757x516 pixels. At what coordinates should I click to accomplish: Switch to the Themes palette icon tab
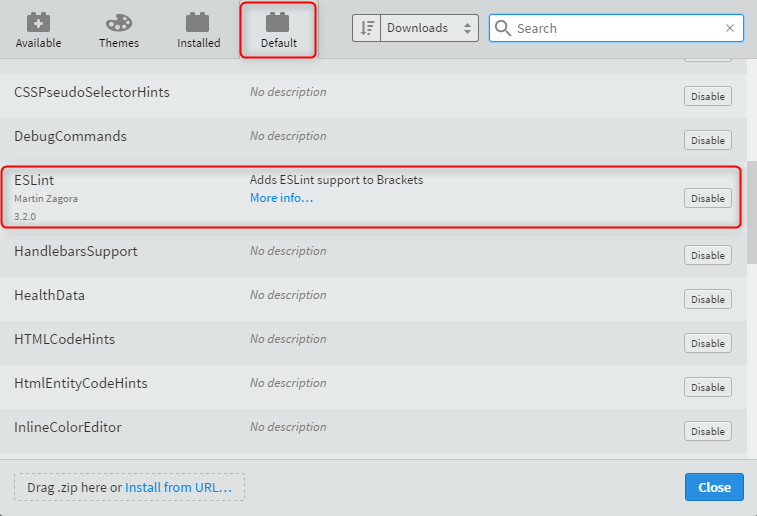(x=119, y=22)
